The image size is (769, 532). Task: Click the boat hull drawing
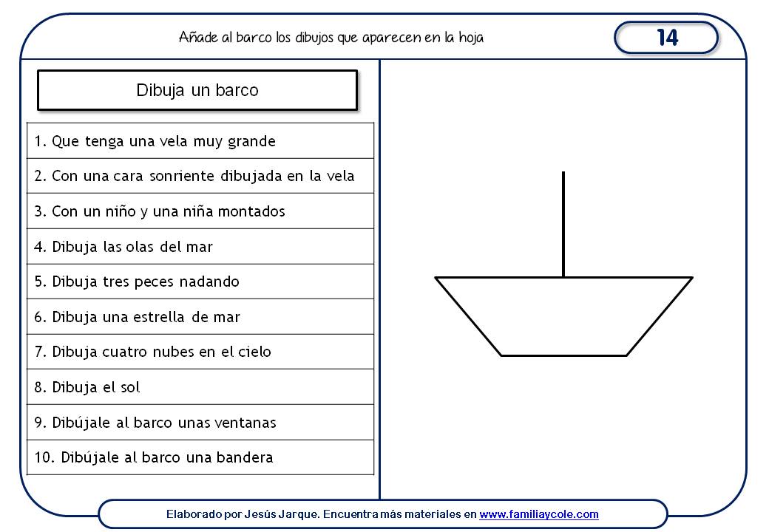pyautogui.click(x=563, y=316)
